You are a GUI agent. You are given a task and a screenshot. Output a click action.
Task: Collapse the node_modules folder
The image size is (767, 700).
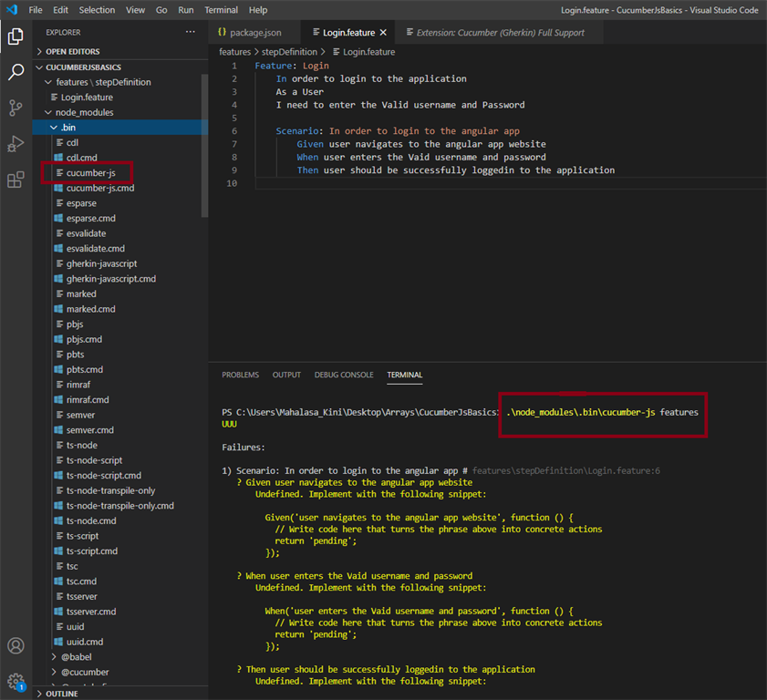click(48, 112)
